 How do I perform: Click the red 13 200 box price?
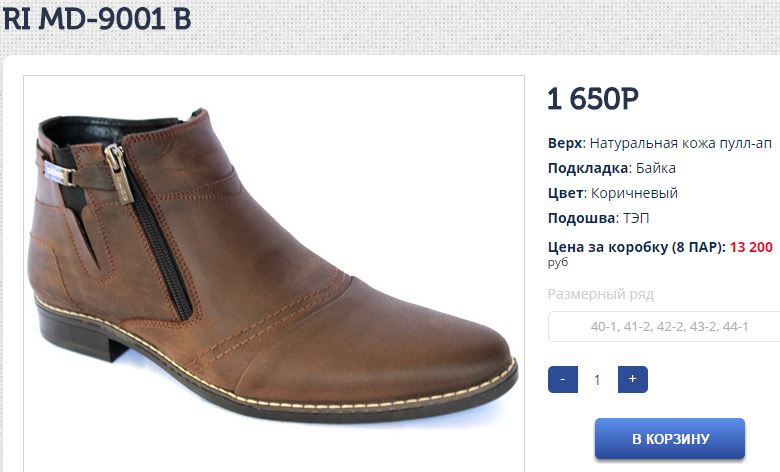pyautogui.click(x=751, y=247)
